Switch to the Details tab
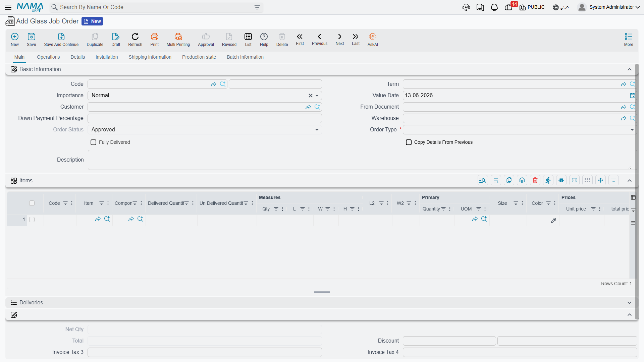The width and height of the screenshot is (644, 362). pyautogui.click(x=78, y=57)
